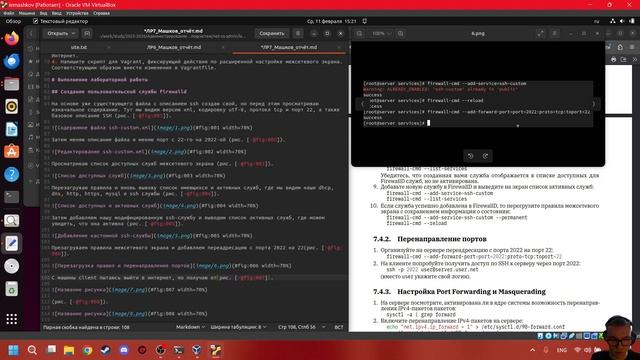Rotate image counter-clockwise in viewer

point(470,156)
